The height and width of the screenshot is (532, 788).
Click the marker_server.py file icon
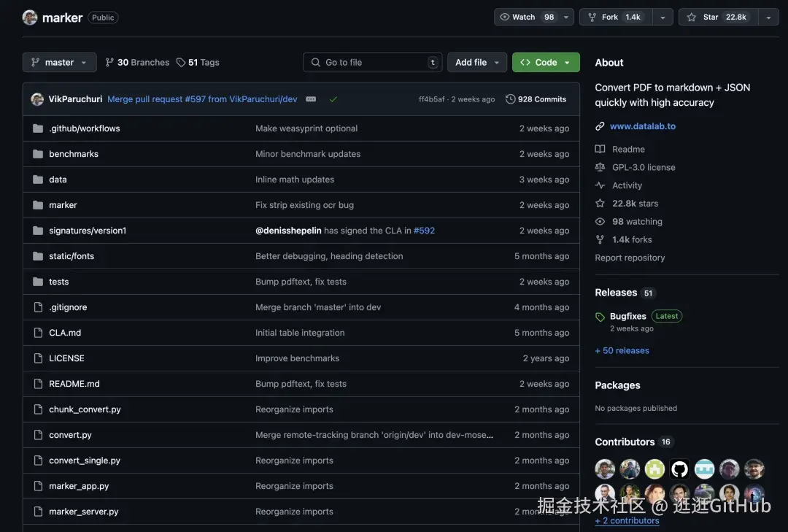pyautogui.click(x=38, y=512)
